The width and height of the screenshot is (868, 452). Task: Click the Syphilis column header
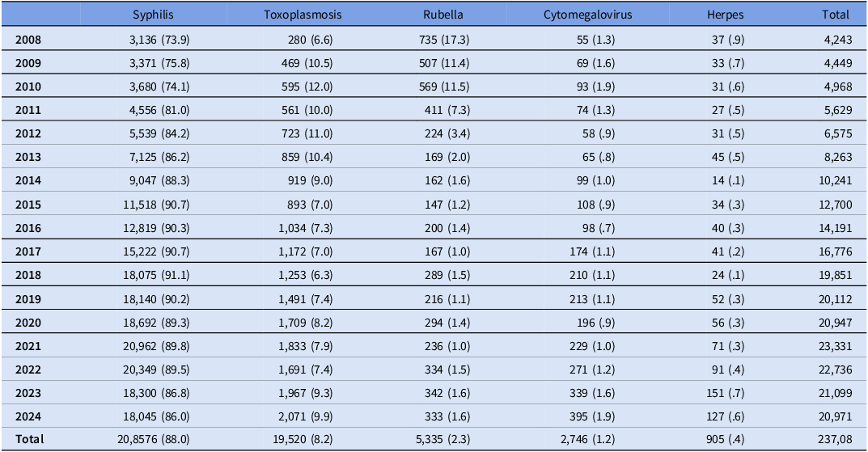(x=155, y=15)
